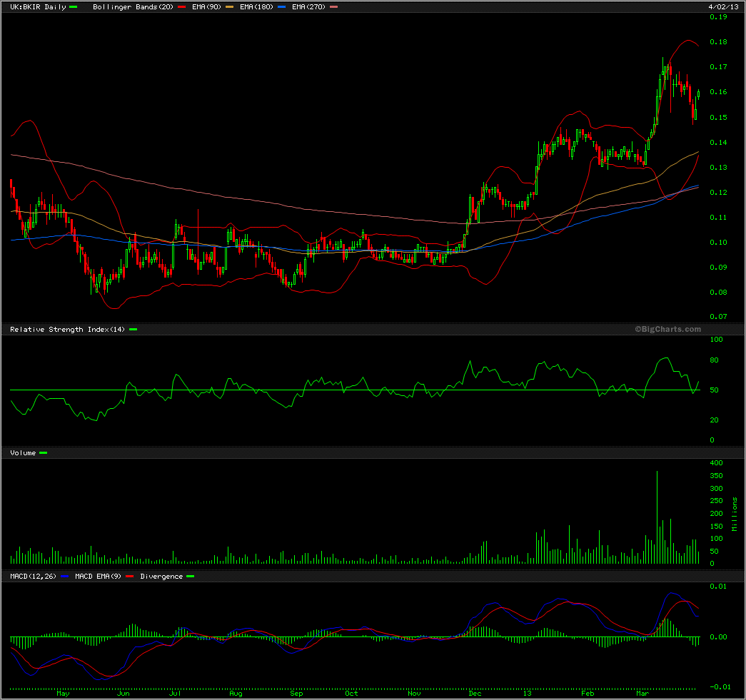This screenshot has height=700, width=746.
Task: Click the Volume panel label
Action: pos(23,452)
